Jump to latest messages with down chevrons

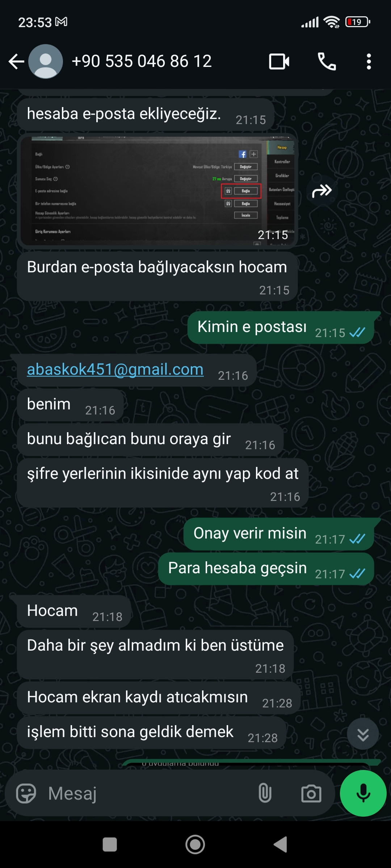point(363,734)
